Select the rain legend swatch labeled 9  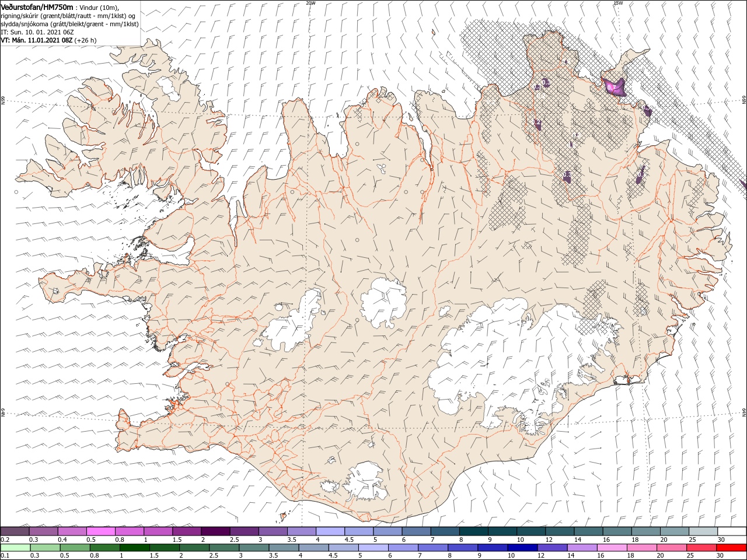pos(493,548)
